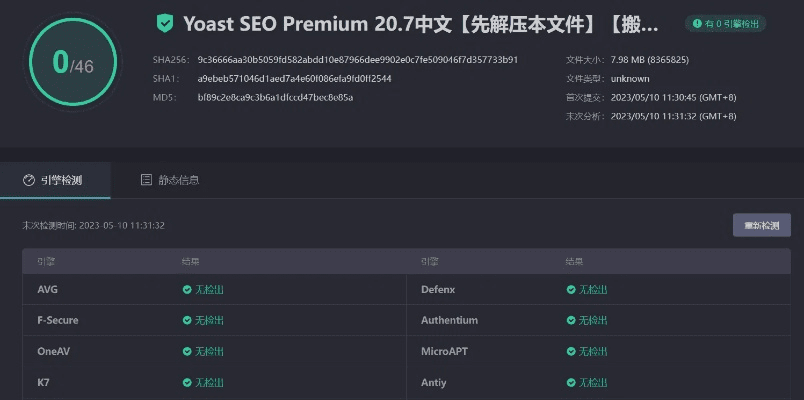Click the green check icon for AVG
Image resolution: width=804 pixels, height=400 pixels.
(x=187, y=290)
